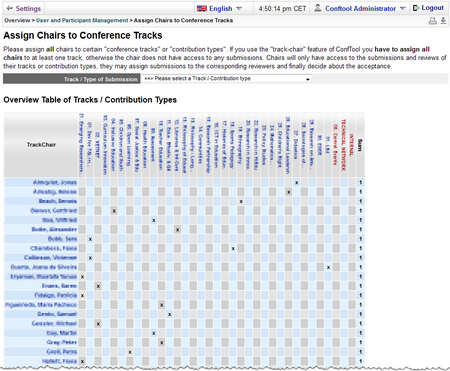Click the Logout link
This screenshot has width=450, height=371.
point(432,8)
